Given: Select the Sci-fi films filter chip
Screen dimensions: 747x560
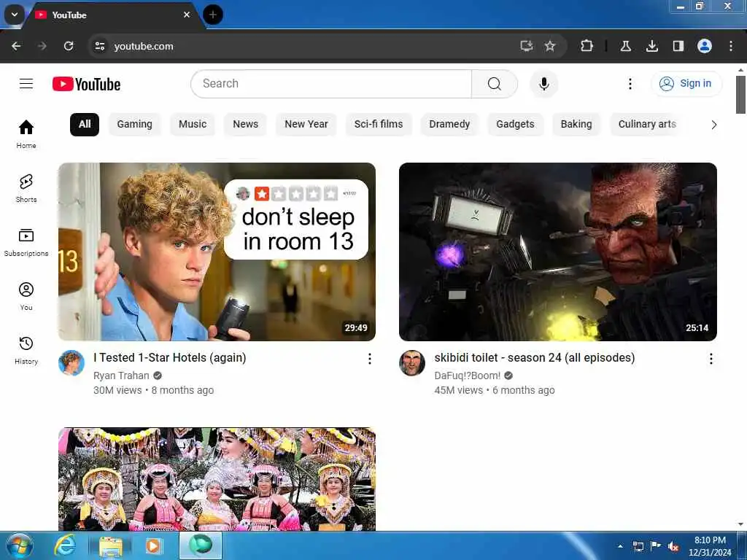Looking at the screenshot, I should coord(379,124).
